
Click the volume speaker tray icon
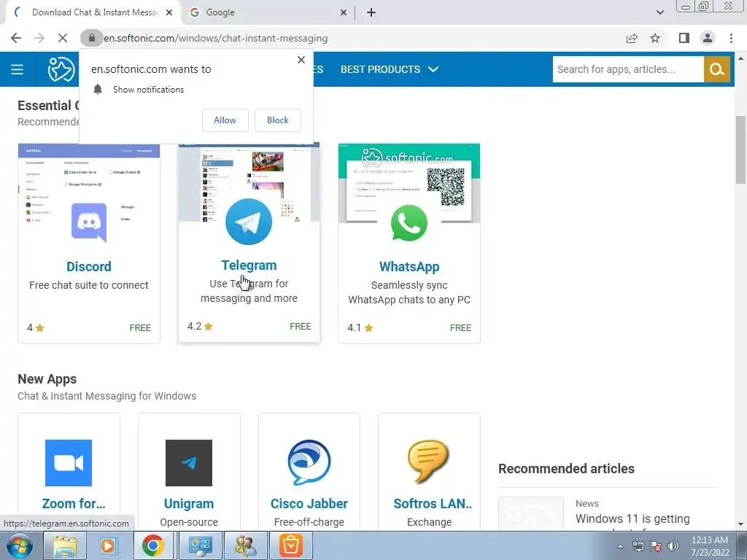point(673,546)
